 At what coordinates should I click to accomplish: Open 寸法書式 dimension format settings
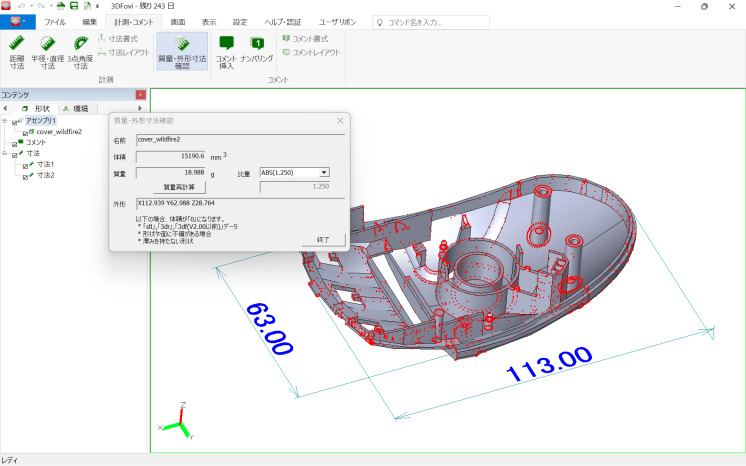click(118, 39)
